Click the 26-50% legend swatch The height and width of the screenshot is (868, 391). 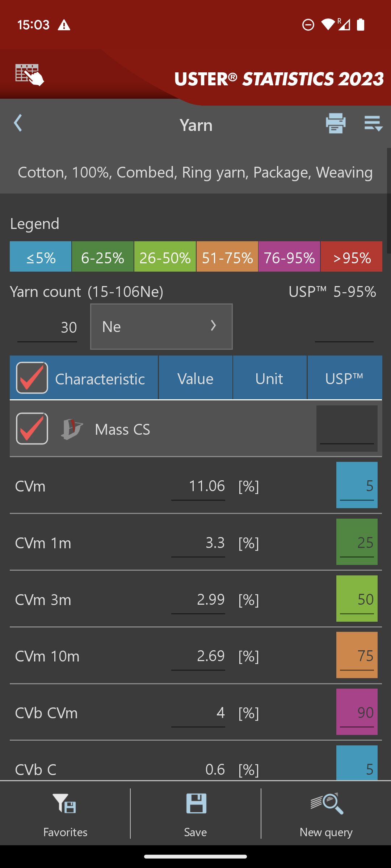[165, 256]
